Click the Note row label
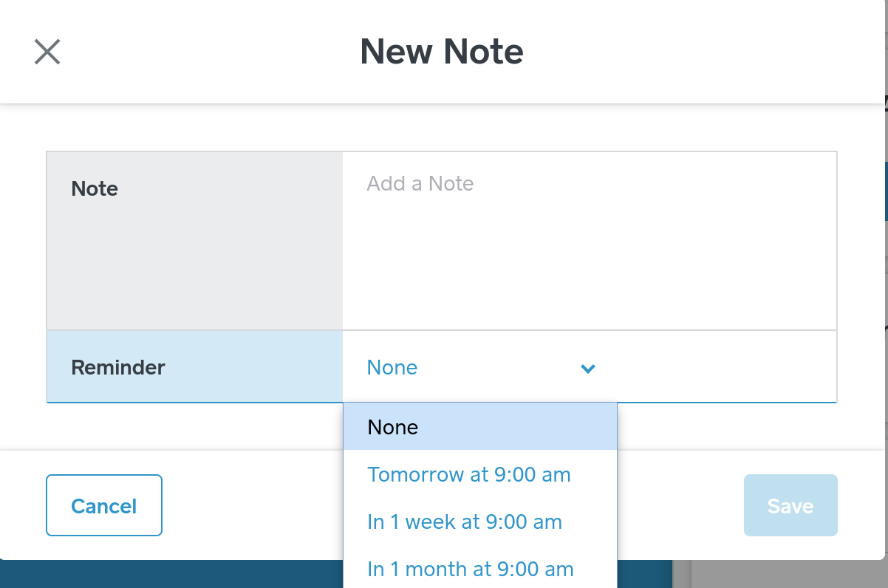 point(95,189)
